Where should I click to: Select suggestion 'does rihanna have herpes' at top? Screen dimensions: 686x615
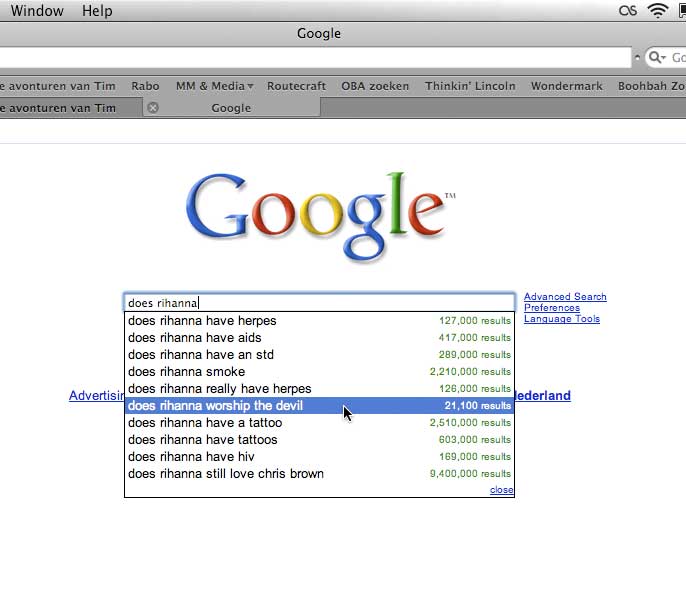pyautogui.click(x=319, y=321)
